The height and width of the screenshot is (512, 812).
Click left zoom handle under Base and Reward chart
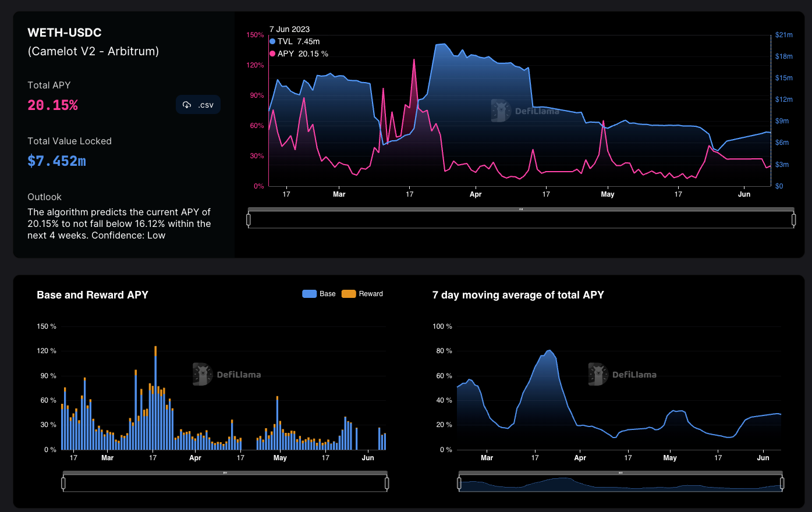click(63, 483)
